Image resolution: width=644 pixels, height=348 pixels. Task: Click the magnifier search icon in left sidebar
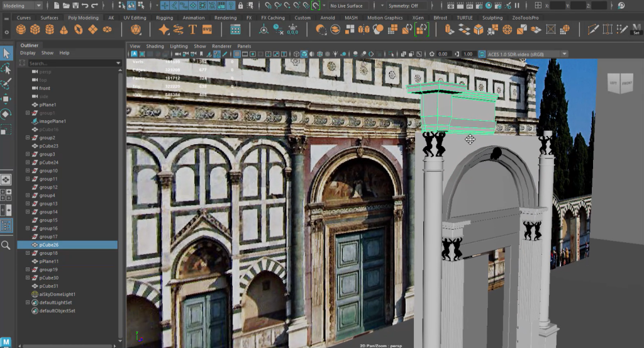(x=6, y=245)
